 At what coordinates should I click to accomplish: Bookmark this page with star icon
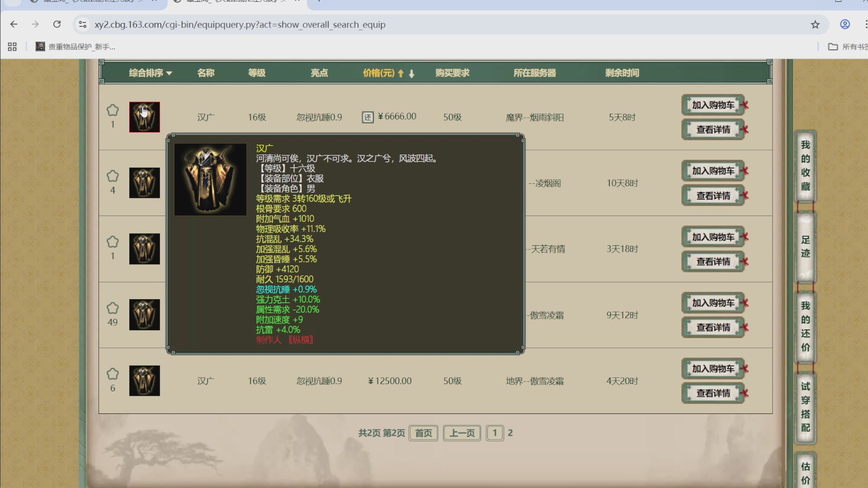815,24
